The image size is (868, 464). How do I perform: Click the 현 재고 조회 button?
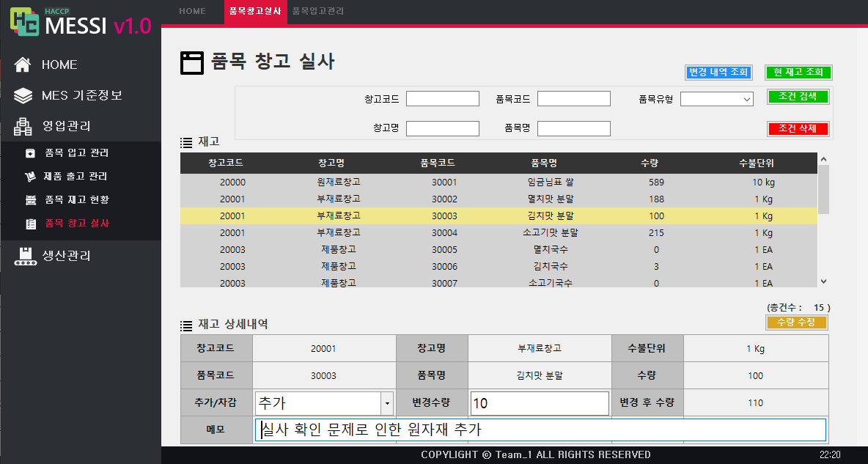coord(797,72)
